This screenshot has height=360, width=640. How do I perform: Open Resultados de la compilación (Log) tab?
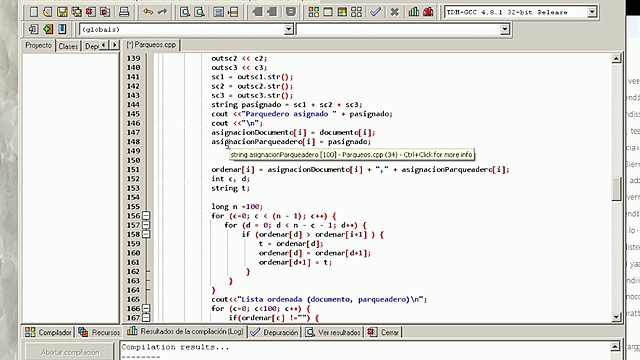(185, 331)
